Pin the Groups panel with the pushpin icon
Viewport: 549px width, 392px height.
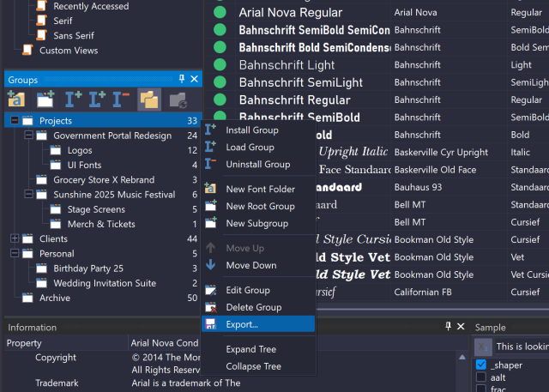click(x=181, y=80)
